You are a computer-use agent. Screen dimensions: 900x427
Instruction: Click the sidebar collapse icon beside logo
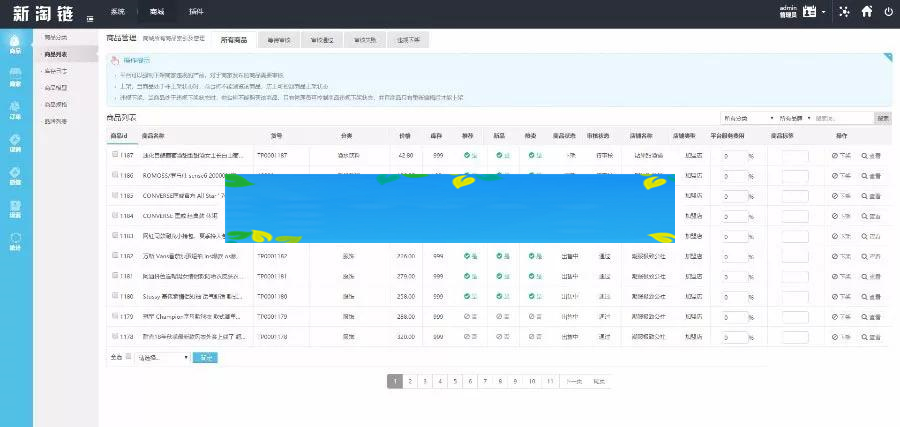pyautogui.click(x=91, y=18)
